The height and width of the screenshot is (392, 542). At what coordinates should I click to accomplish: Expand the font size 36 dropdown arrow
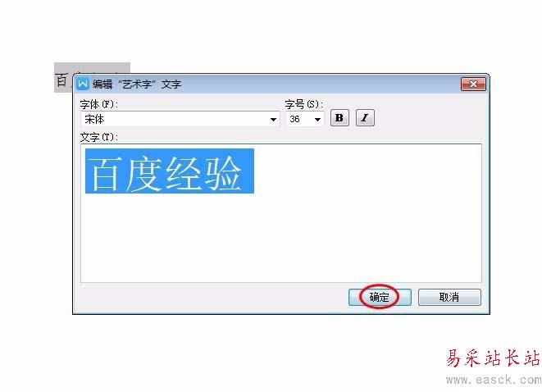(x=317, y=119)
